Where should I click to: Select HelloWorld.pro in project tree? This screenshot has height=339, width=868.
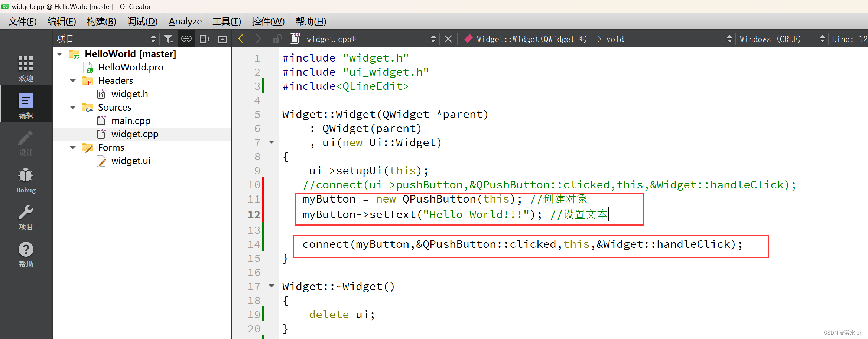point(130,68)
